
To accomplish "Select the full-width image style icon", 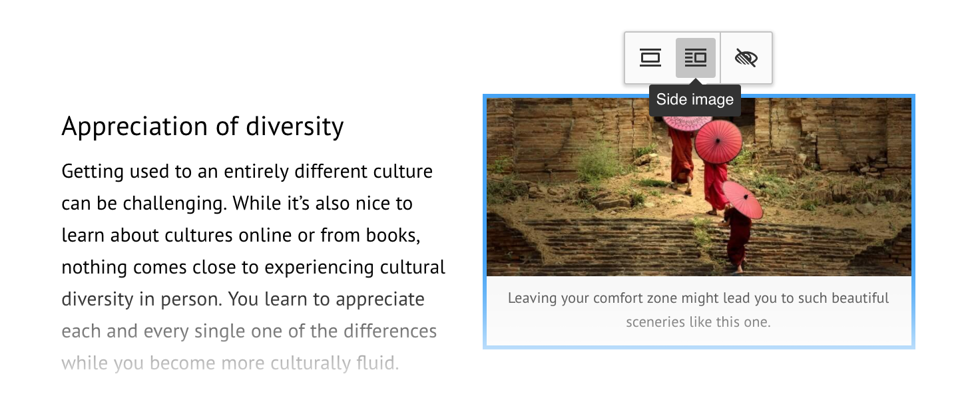I will [650, 58].
